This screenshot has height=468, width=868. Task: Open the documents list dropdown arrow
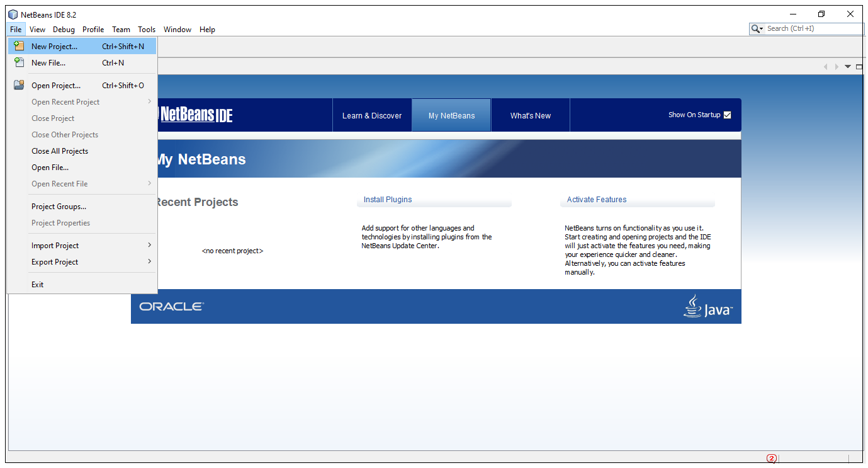848,67
